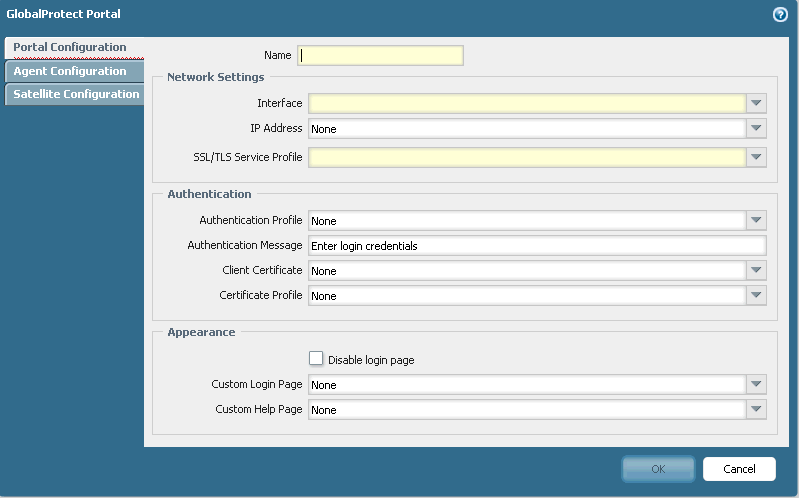Open the Satellite Configuration tab

click(76, 94)
